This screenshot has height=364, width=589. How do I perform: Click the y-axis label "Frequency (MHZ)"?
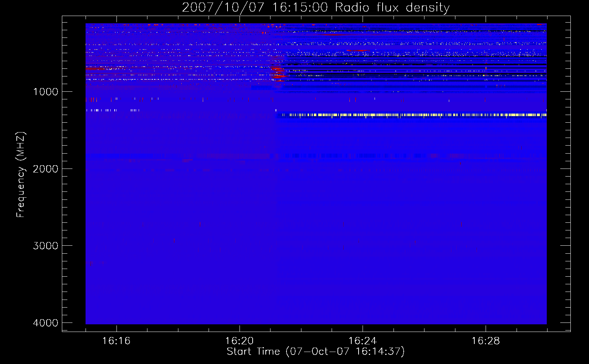[x=21, y=175]
